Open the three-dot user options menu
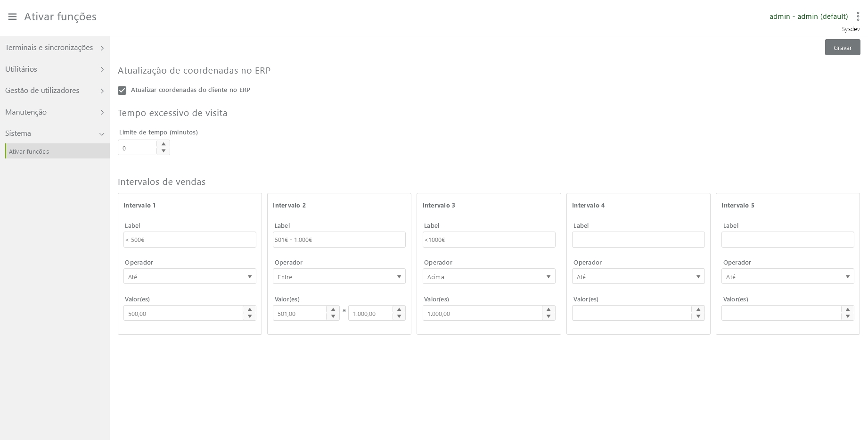868x440 pixels. pyautogui.click(x=858, y=17)
